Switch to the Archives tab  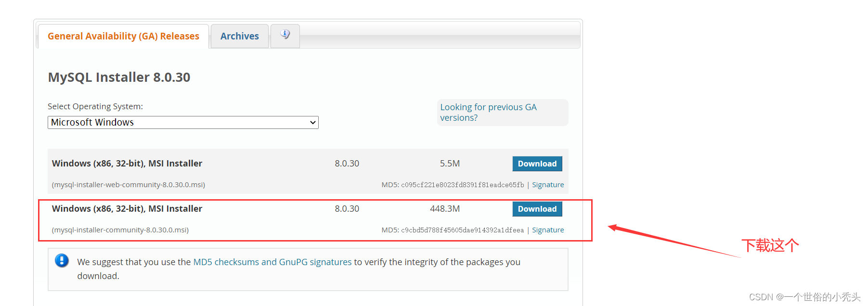(x=239, y=36)
